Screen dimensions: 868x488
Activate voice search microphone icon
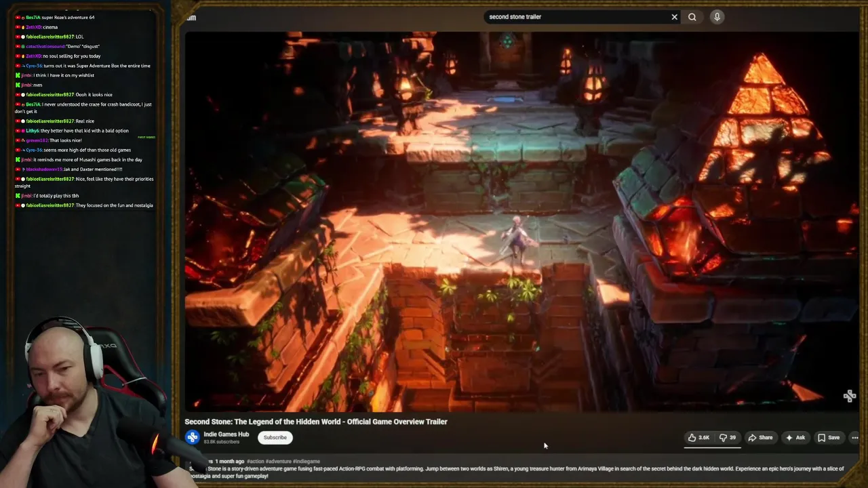[x=717, y=17]
